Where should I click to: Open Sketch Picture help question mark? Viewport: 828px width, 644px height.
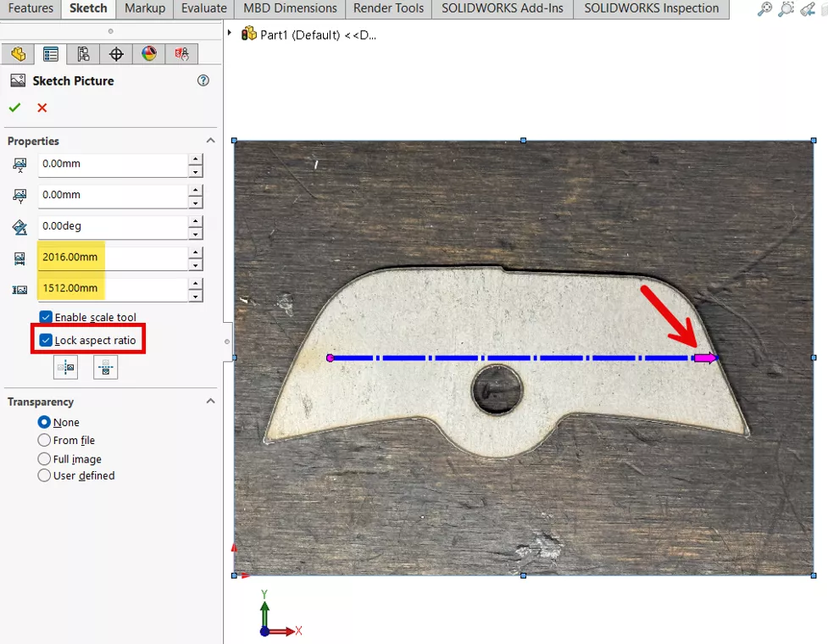203,80
